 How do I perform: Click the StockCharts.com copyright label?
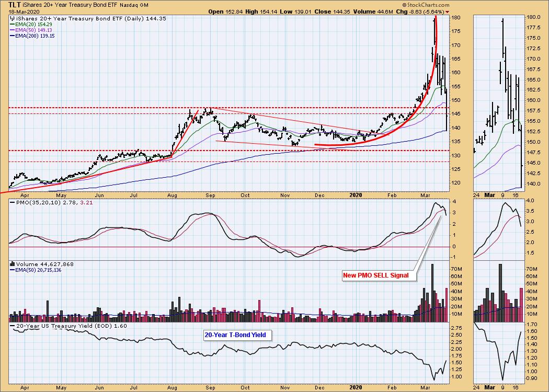point(426,5)
